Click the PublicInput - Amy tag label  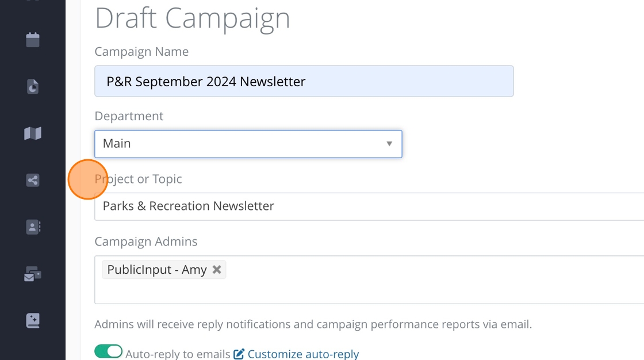point(157,270)
